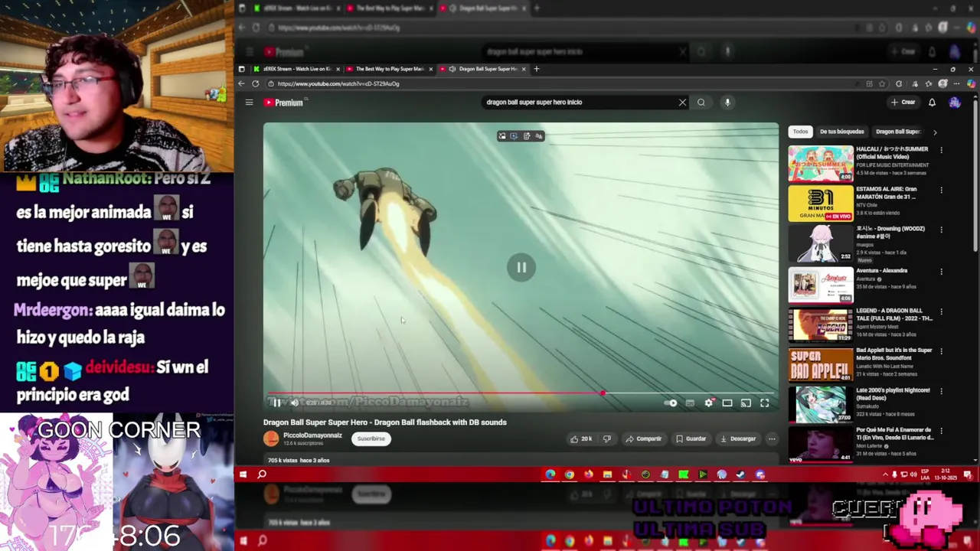Go back in browser

(242, 84)
